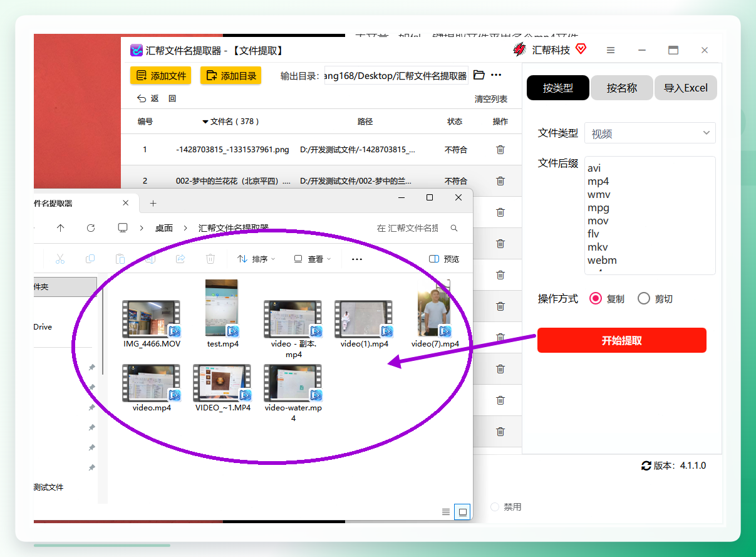756x557 pixels.
Task: Click the 添加文件 button
Action: (x=161, y=76)
